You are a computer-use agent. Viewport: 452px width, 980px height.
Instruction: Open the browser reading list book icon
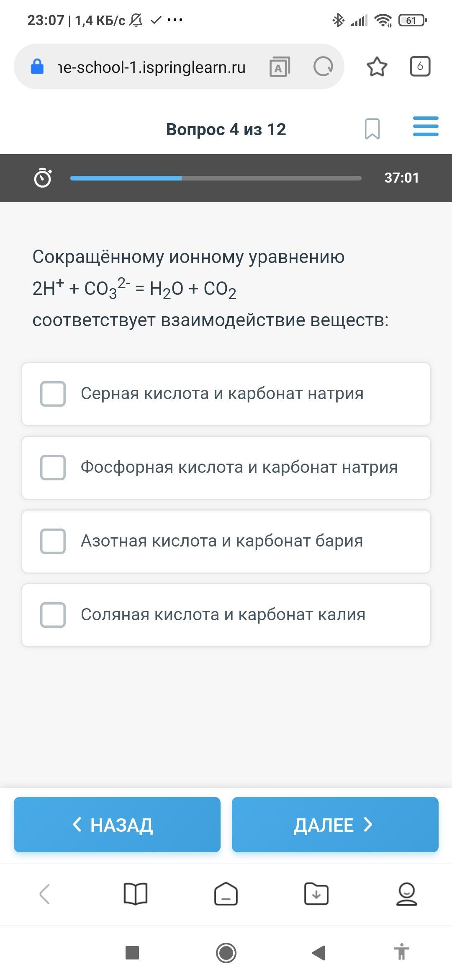coord(136,894)
